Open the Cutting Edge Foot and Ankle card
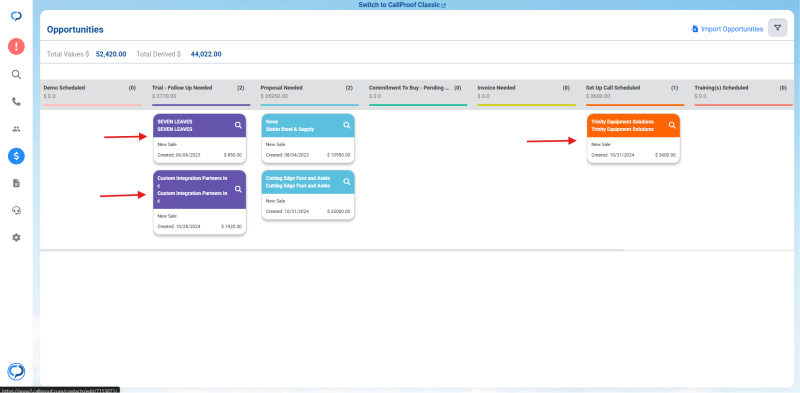This screenshot has height=393, width=800. point(308,195)
